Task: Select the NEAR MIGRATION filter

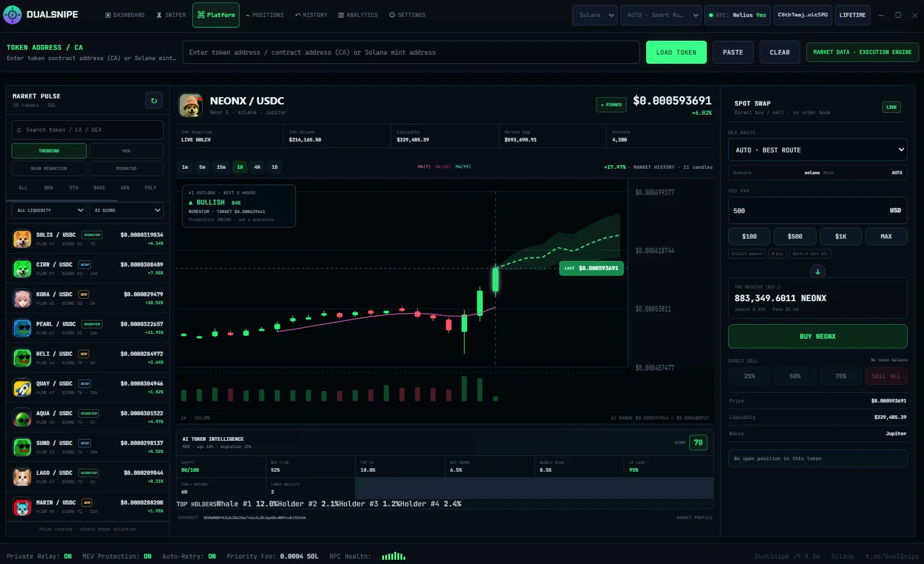Action: (49, 168)
